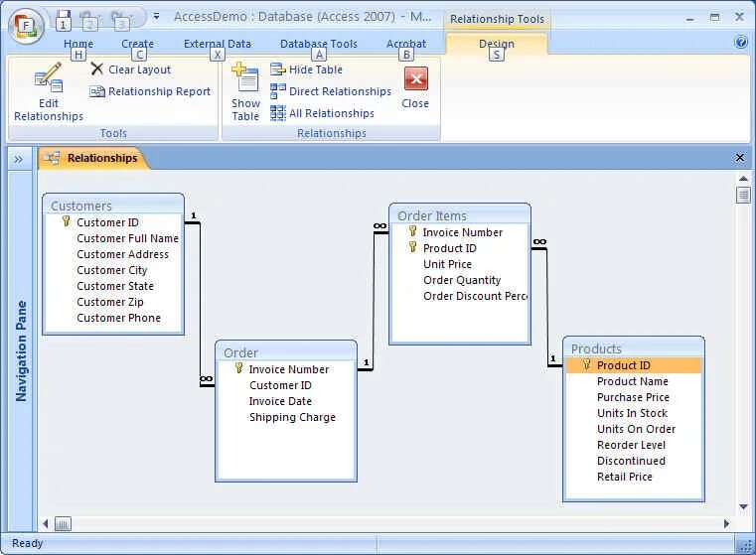
Task: Click the Relationship Report icon
Action: 97,91
